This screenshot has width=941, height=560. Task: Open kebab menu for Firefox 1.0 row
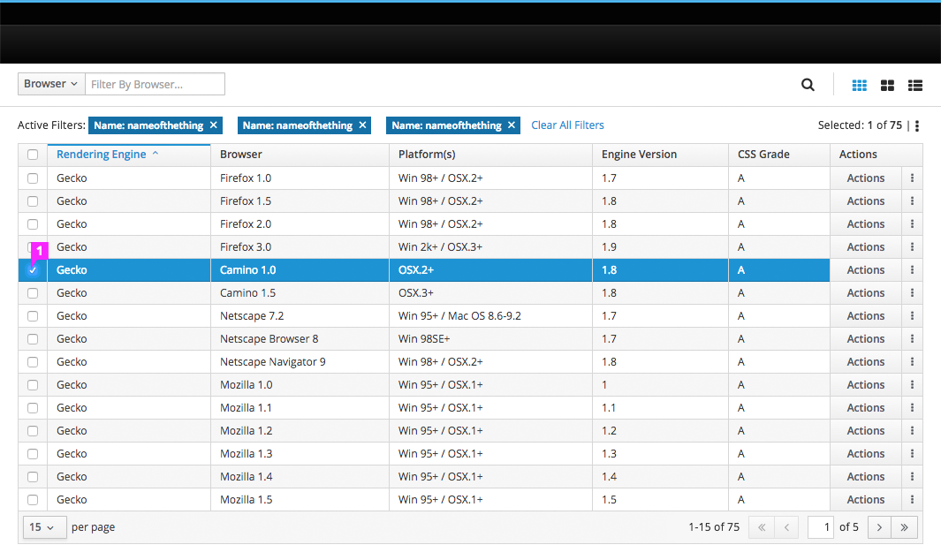click(912, 178)
